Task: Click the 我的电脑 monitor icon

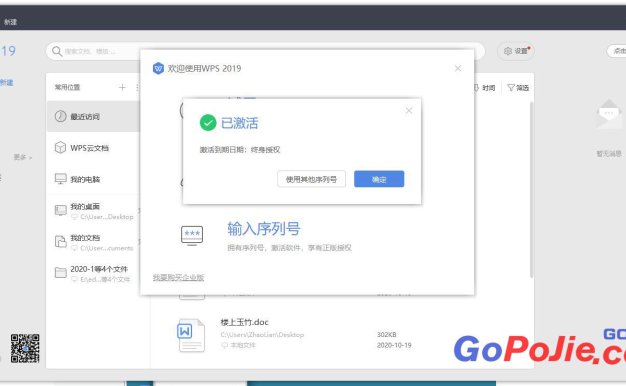Action: coord(60,179)
